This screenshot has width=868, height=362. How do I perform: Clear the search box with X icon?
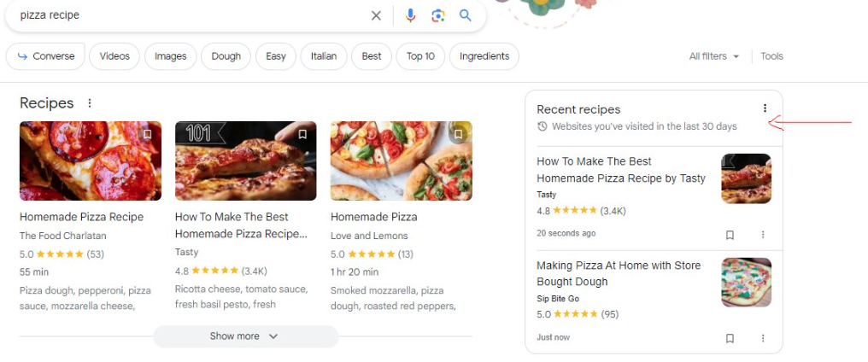point(376,15)
